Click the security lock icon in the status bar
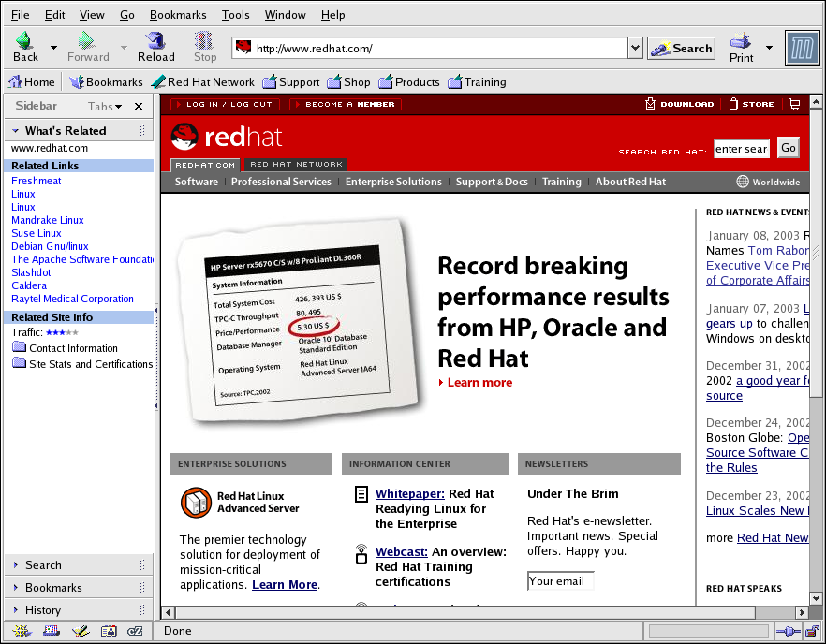 coord(812,631)
